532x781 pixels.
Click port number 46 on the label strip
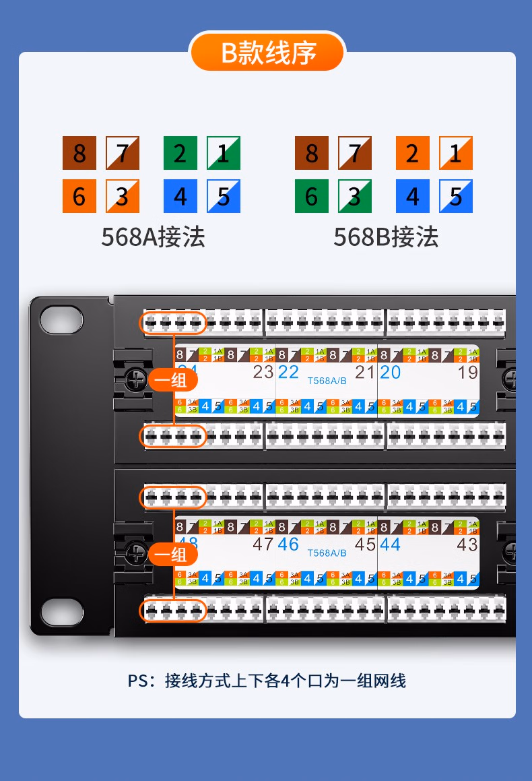[288, 544]
